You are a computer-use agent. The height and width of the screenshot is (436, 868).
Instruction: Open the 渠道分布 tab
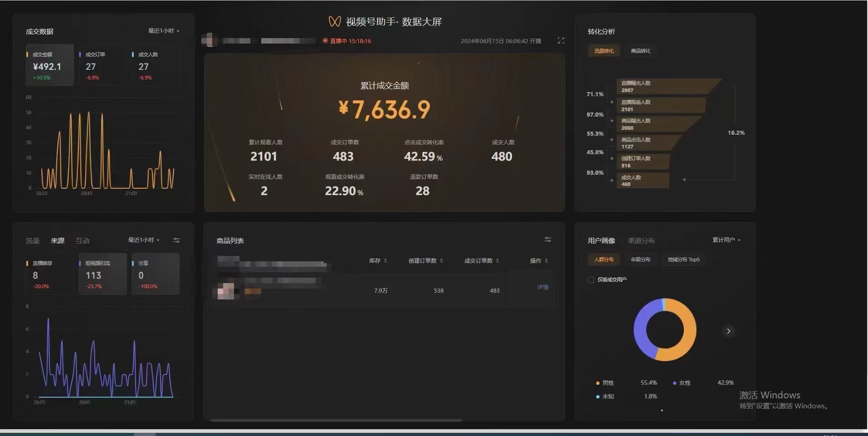click(x=641, y=241)
